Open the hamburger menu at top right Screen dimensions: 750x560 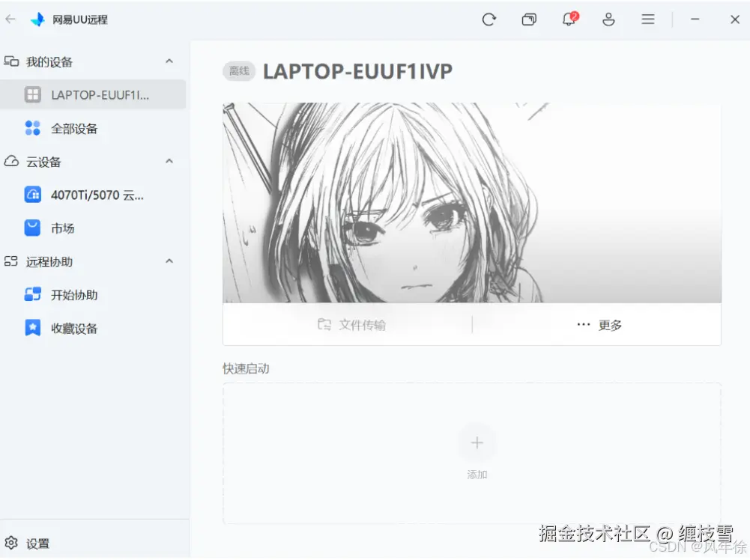pyautogui.click(x=647, y=19)
